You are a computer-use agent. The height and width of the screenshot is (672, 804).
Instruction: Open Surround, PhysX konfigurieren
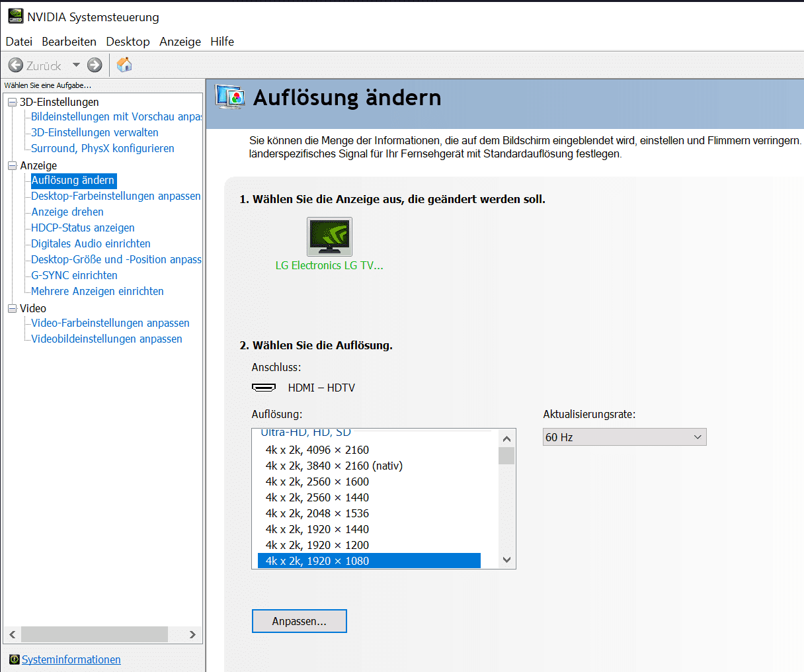(x=102, y=148)
